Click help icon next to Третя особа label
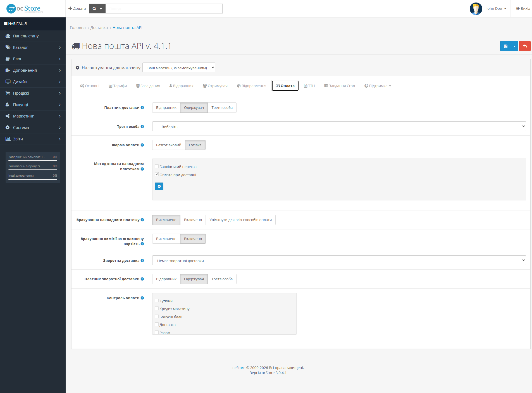532x393 pixels. coord(142,127)
